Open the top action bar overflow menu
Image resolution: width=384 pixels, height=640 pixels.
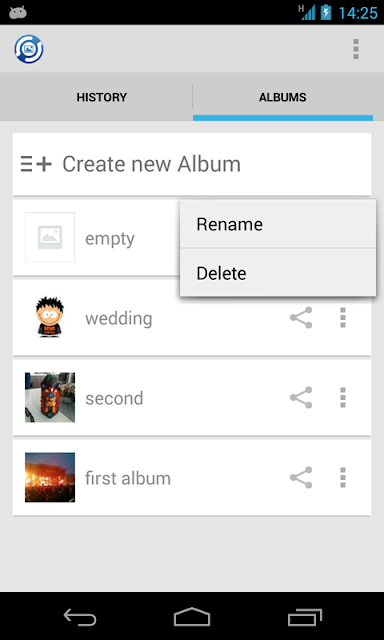pyautogui.click(x=356, y=49)
